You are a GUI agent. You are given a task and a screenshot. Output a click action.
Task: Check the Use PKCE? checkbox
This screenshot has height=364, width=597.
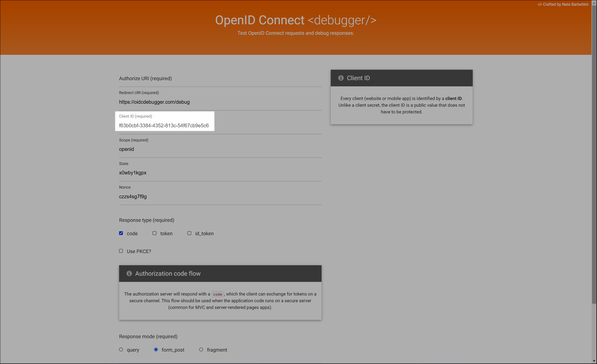coord(121,251)
